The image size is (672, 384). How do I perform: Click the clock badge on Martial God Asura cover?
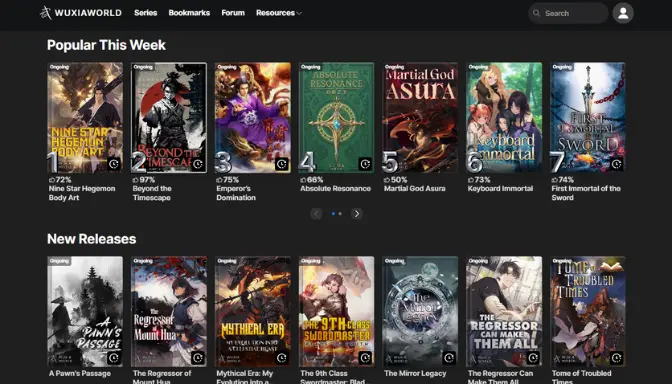tap(449, 164)
